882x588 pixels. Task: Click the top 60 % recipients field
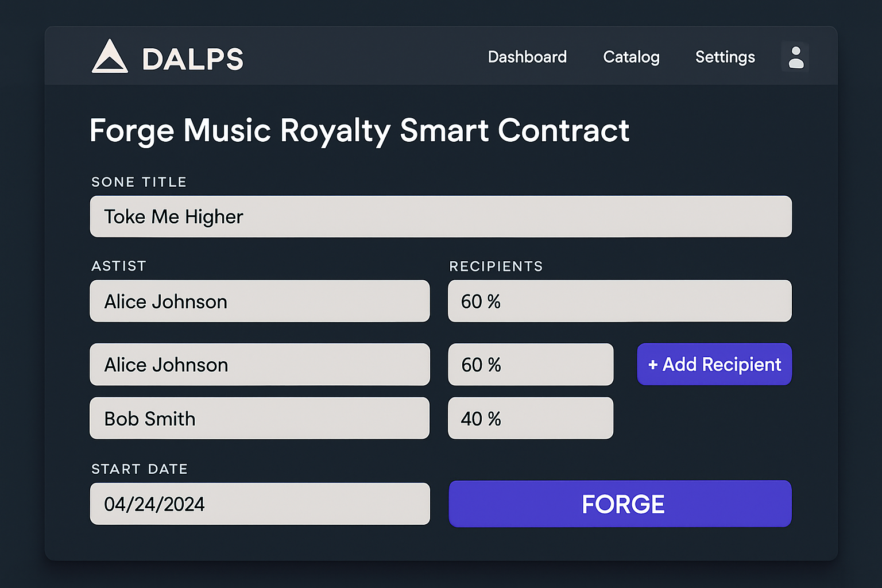[620, 301]
